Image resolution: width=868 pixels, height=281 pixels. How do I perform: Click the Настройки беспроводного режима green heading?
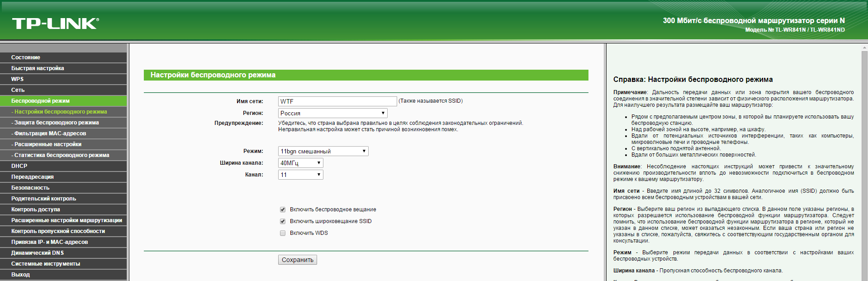pyautogui.click(x=366, y=75)
